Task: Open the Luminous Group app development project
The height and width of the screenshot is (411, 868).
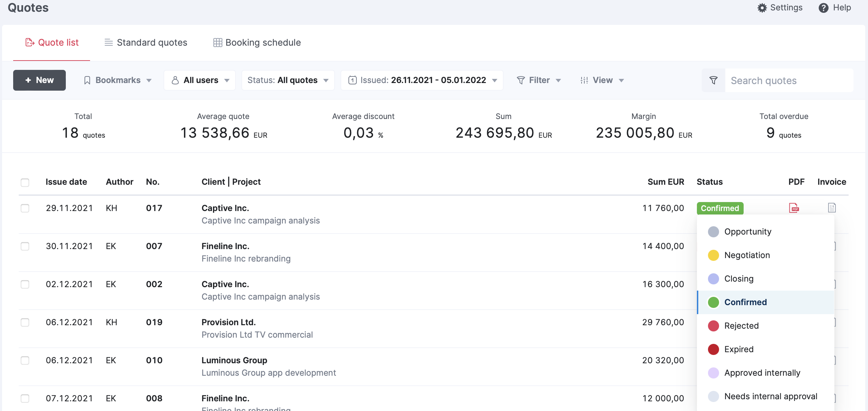Action: click(269, 373)
